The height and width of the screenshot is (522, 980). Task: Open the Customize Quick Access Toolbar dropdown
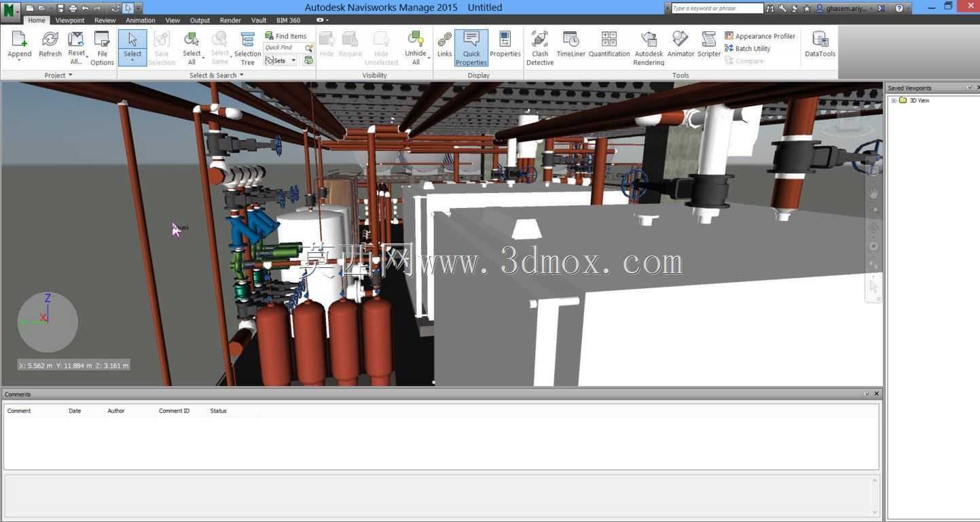pos(139,8)
